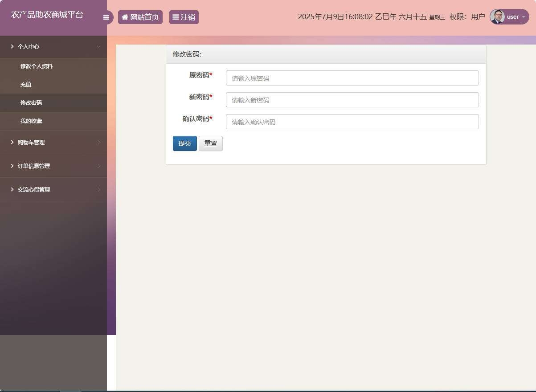Click the home icon in 网站首页

(125, 17)
